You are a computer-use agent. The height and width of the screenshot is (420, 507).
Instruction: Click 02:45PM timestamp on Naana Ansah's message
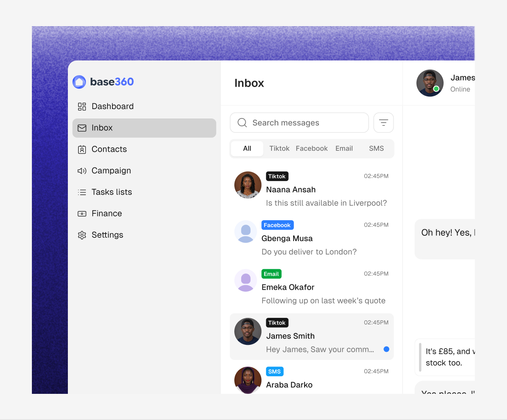[376, 176]
